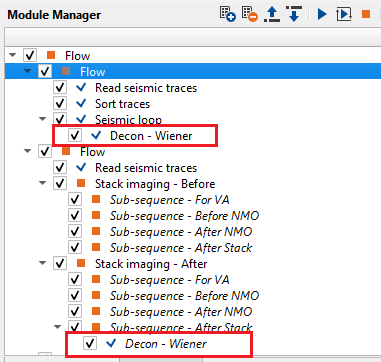
Task: Click the boxed play run-step icon
Action: tap(344, 14)
